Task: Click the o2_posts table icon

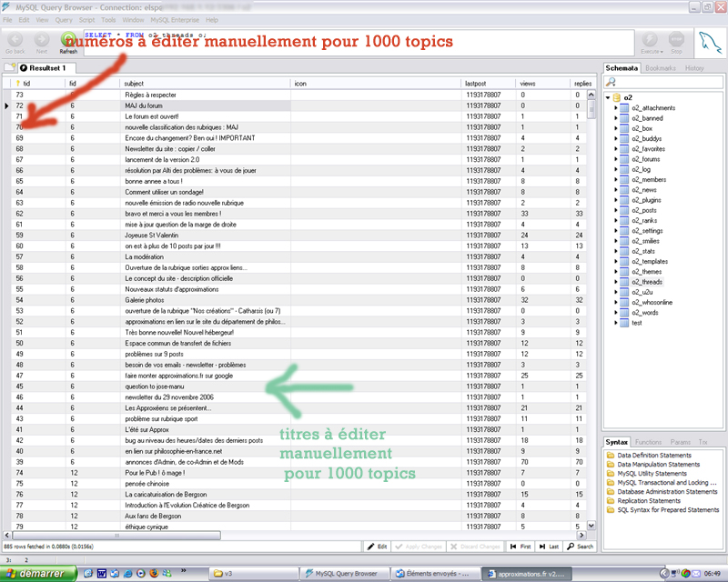Action: [624, 210]
